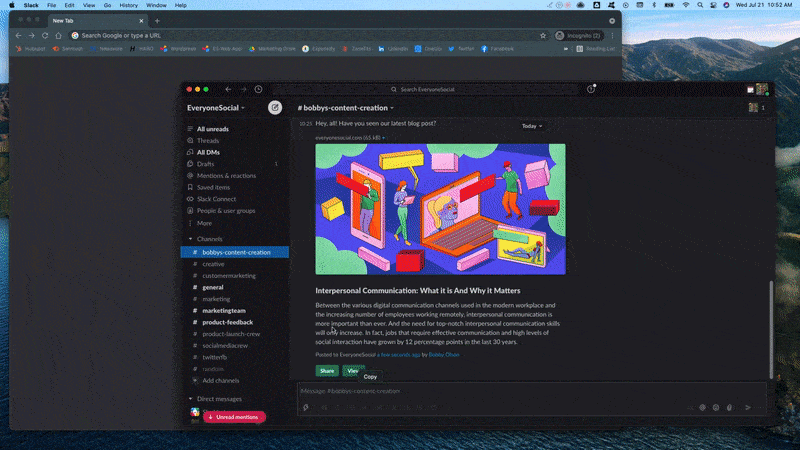Image resolution: width=800 pixels, height=450 pixels.
Task: Collapse the Direct messages section
Action: pos(191,399)
